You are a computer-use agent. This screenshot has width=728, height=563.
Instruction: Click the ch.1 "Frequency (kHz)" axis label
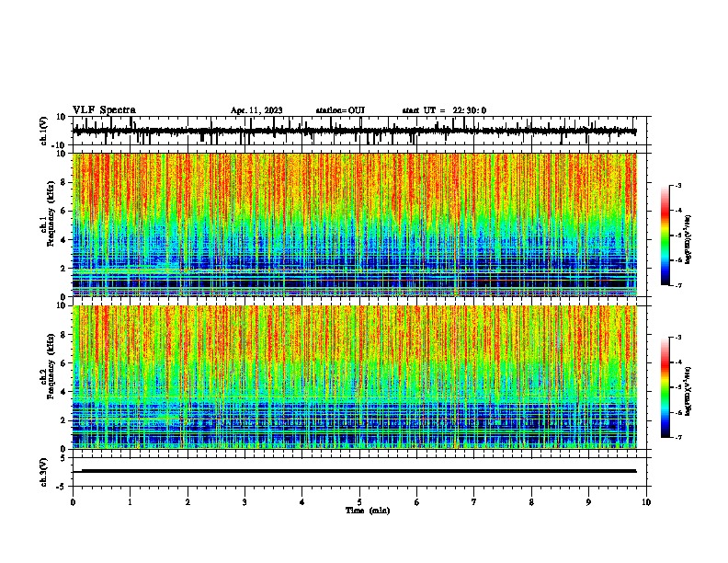coord(51,213)
